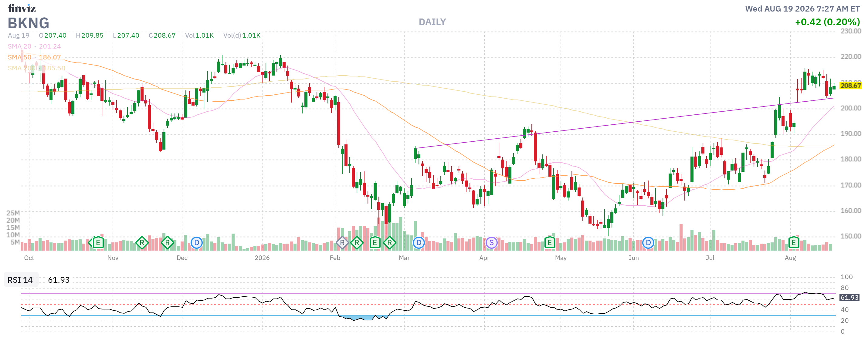868x341 pixels.
Task: Click the dark 61.93 RSI value badge
Action: pos(849,298)
